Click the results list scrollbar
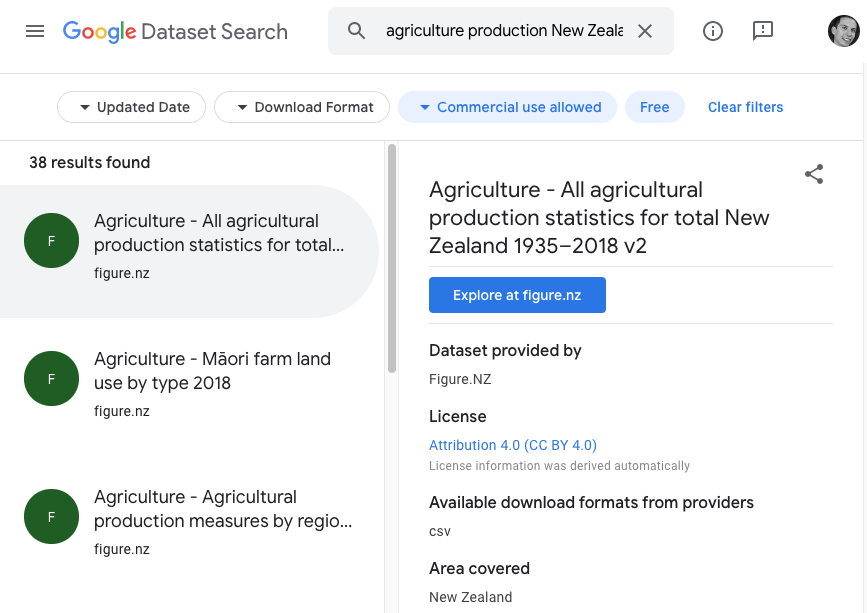This screenshot has height=613, width=867. [x=392, y=260]
